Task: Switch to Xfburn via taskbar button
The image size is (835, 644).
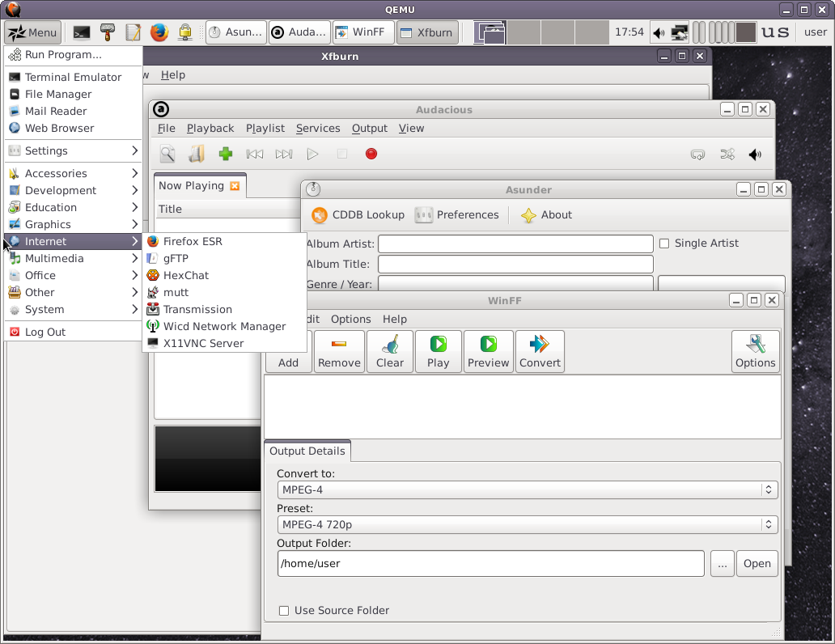Action: pos(427,32)
